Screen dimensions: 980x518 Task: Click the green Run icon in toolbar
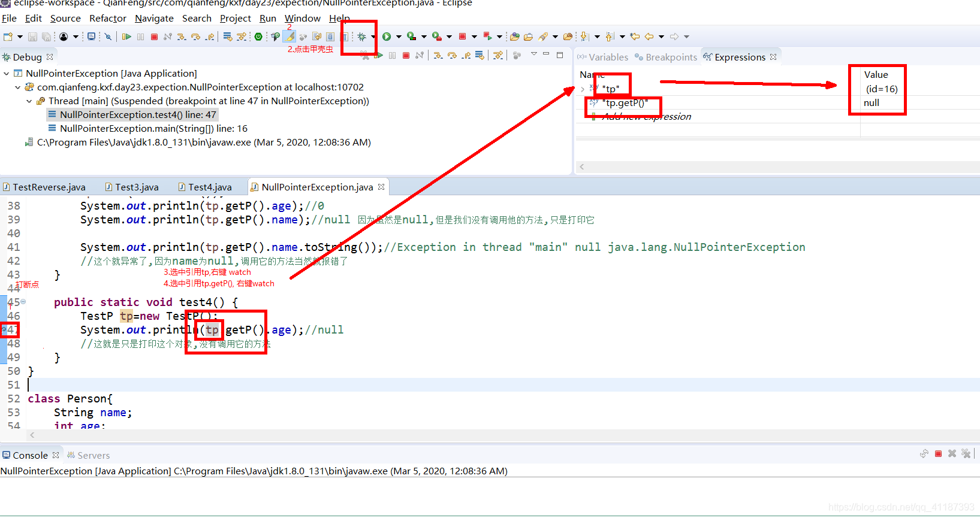387,37
